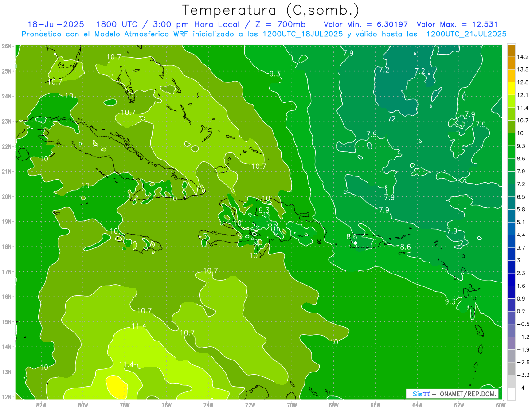This screenshot has height=411, width=532.
Task: Click the "Valor Min. = 6.30197" readout
Action: tap(366, 24)
